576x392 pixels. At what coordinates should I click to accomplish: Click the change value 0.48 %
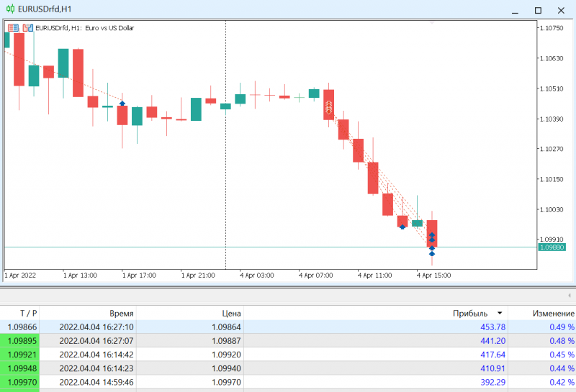click(562, 341)
